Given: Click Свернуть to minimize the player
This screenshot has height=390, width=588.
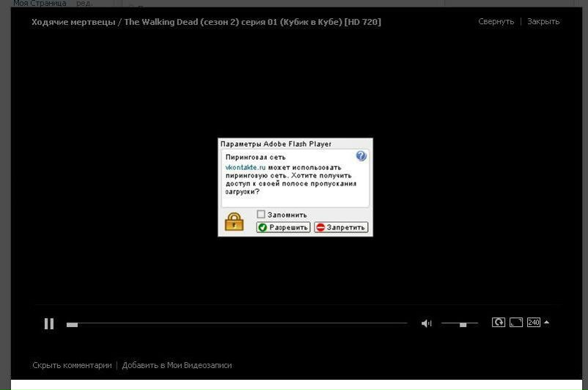Looking at the screenshot, I should coord(496,22).
